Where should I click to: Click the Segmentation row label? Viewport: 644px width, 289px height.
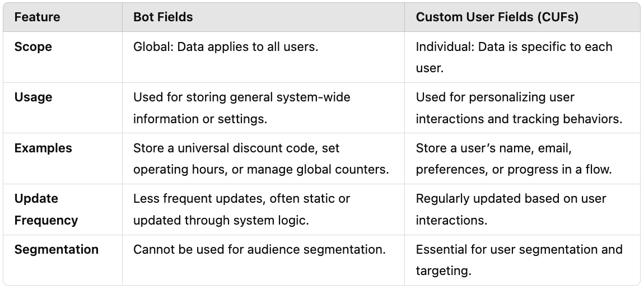tap(56, 250)
